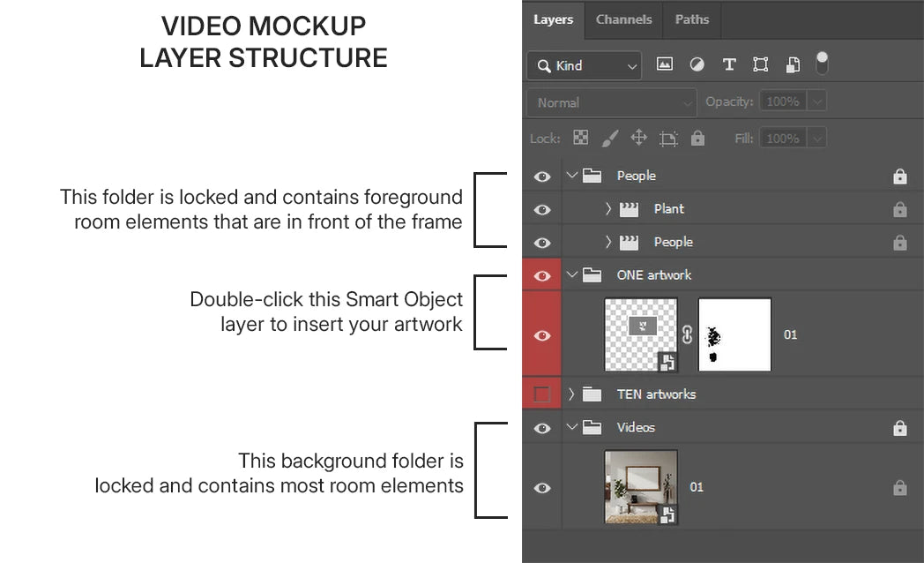The width and height of the screenshot is (924, 563).
Task: Click the adjustment layer filter icon
Action: click(697, 64)
